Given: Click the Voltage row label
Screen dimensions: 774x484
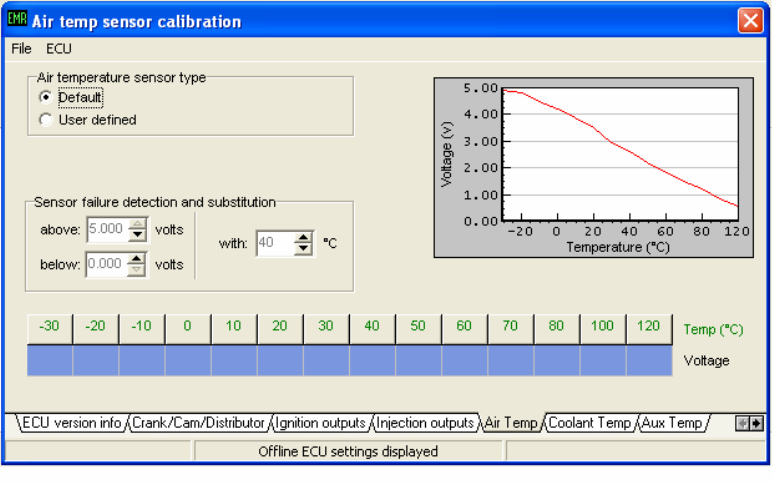Looking at the screenshot, I should (x=706, y=361).
